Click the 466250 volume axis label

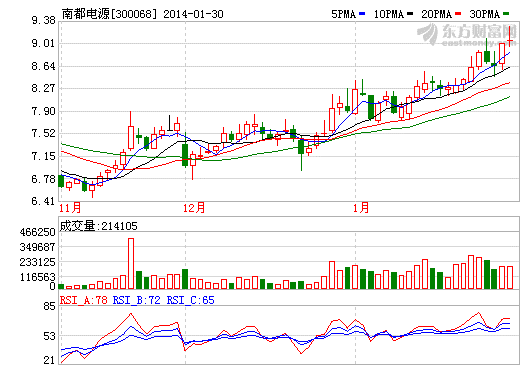(37, 232)
